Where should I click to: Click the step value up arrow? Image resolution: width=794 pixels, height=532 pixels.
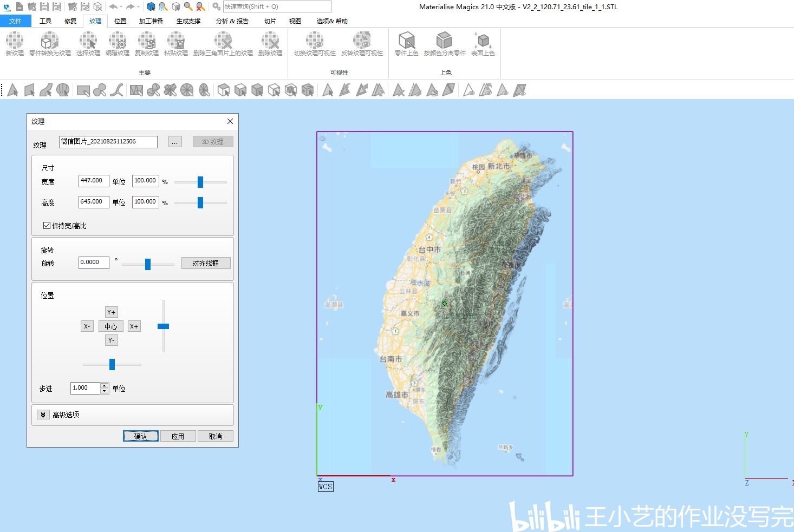[x=104, y=385]
